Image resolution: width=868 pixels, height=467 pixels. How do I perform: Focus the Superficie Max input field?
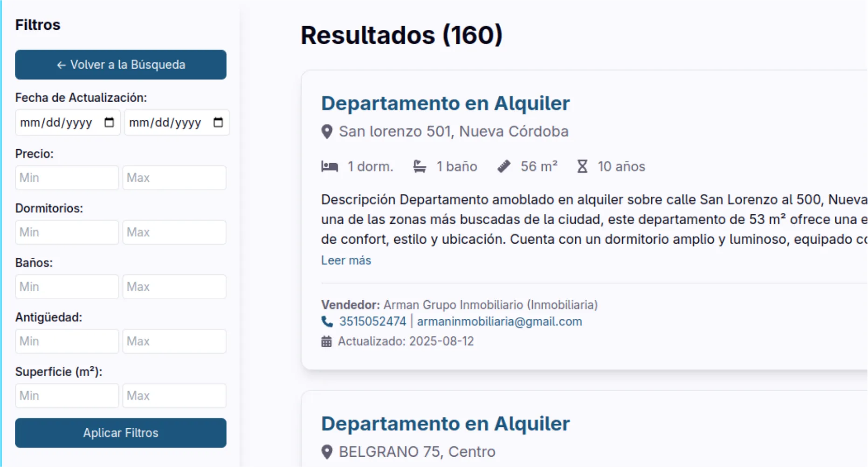point(174,396)
